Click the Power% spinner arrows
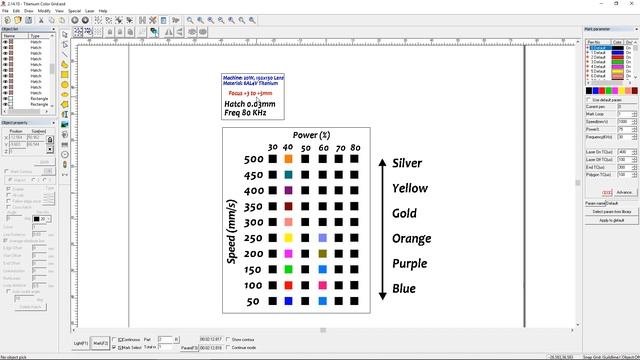The width and height of the screenshot is (640, 360). (x=634, y=129)
